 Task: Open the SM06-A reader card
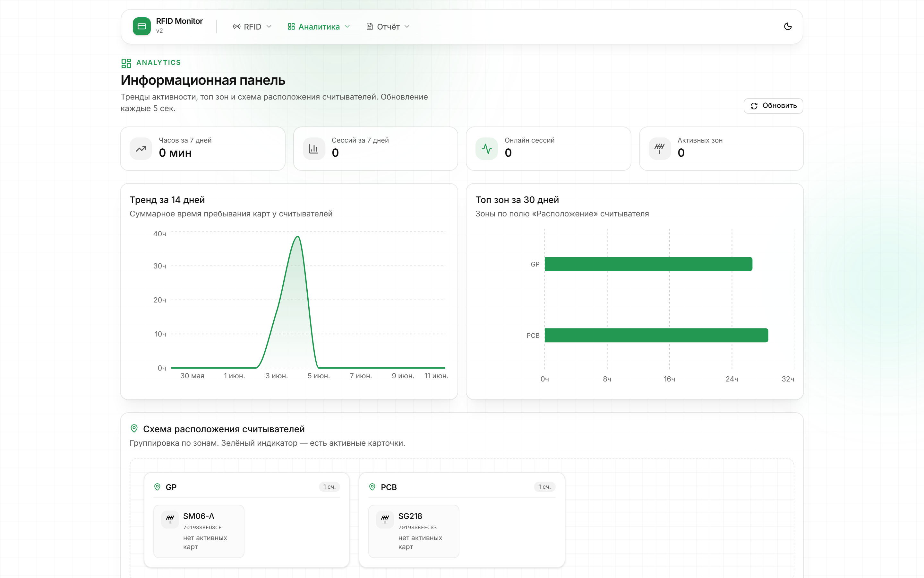tap(199, 531)
